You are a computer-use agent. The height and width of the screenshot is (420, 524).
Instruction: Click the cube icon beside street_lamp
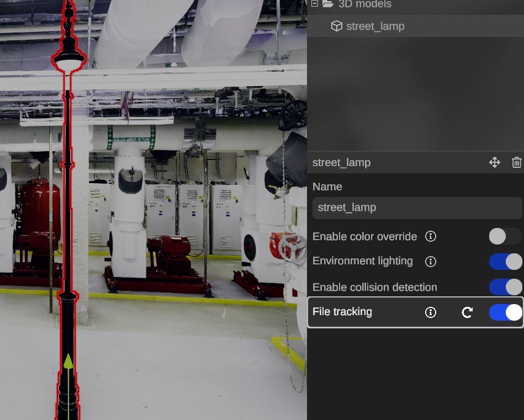pos(336,26)
